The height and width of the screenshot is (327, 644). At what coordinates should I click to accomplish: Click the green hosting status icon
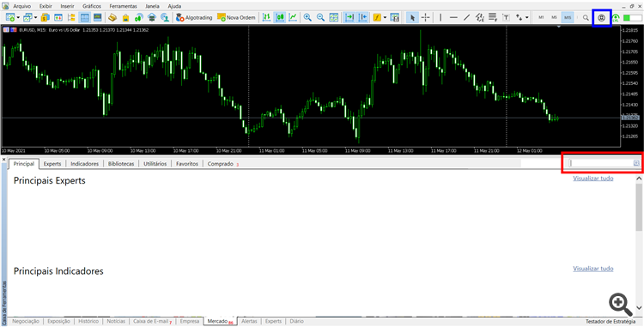pyautogui.click(x=616, y=18)
